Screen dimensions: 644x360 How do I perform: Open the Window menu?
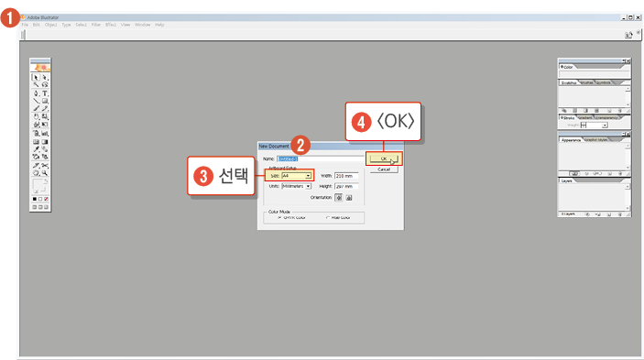click(143, 25)
